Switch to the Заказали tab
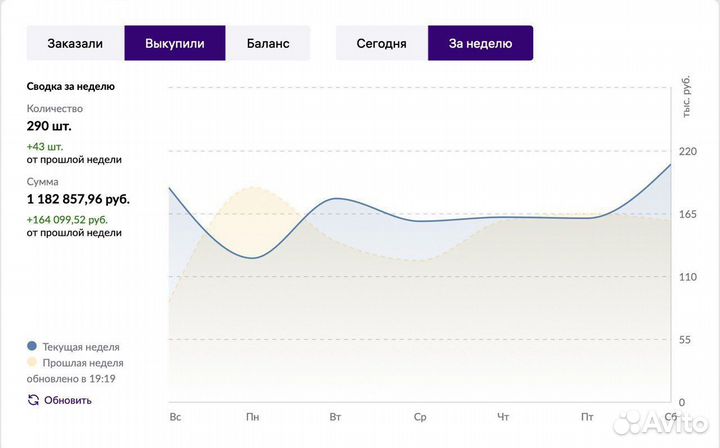 click(75, 43)
